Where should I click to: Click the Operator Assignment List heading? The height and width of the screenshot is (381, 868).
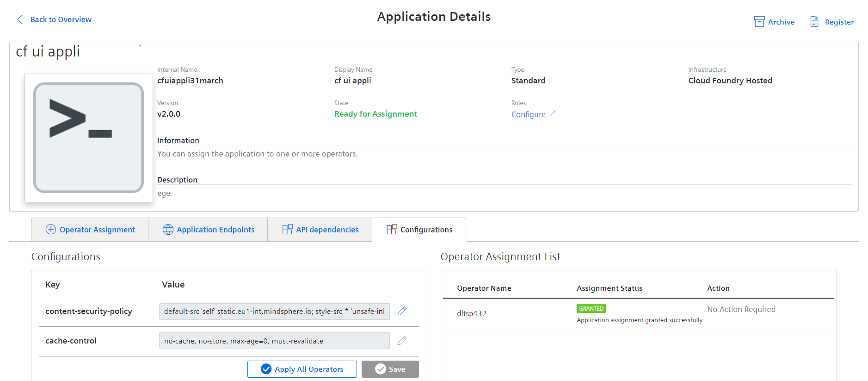pos(500,256)
